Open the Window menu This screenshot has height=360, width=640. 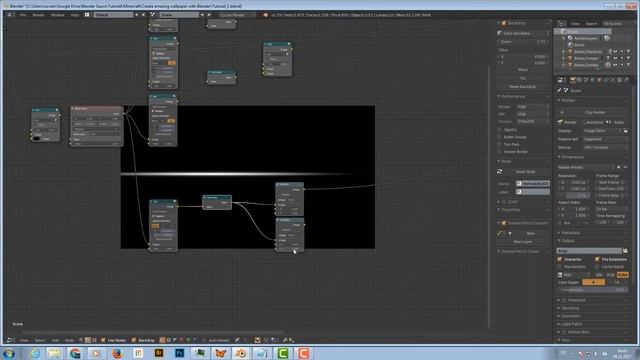point(58,15)
